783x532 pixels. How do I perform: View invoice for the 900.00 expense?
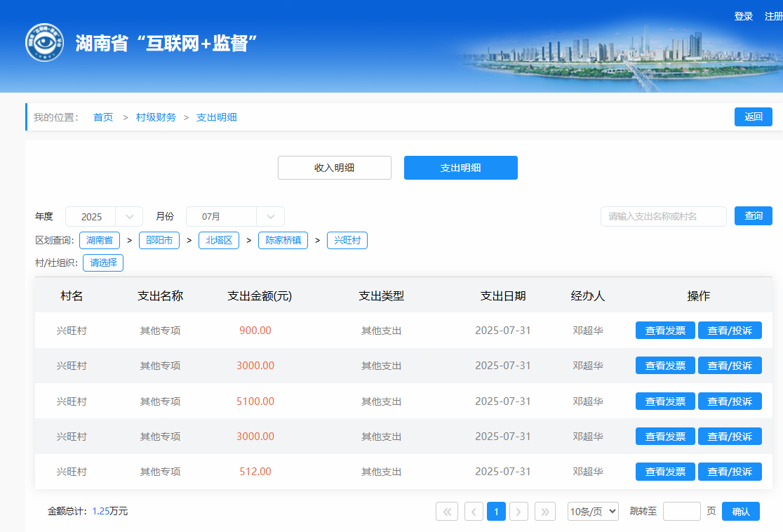[x=664, y=331]
